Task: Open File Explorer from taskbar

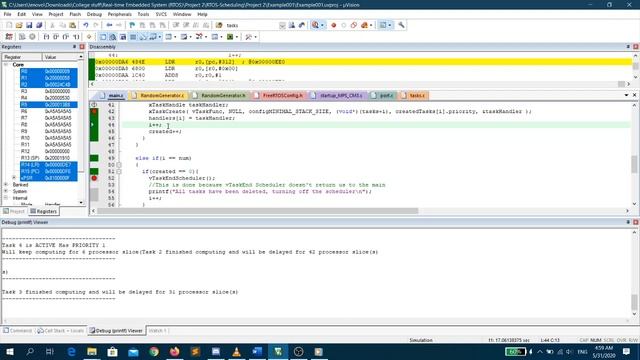Action: [x=92, y=351]
